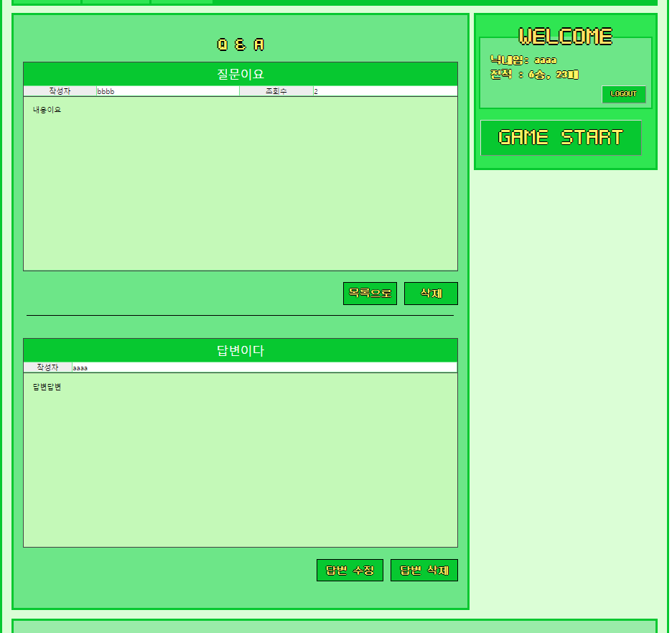672x633 pixels.
Task: Click the answer text area 답변답변
Action: [x=240, y=459]
